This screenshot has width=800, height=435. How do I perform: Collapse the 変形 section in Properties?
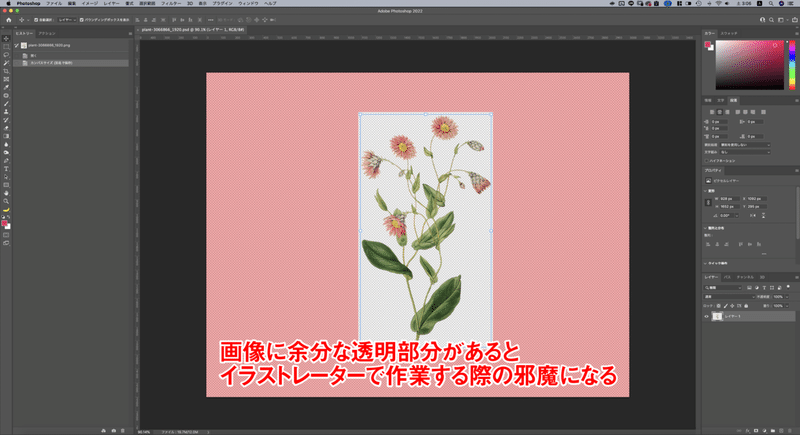click(706, 191)
